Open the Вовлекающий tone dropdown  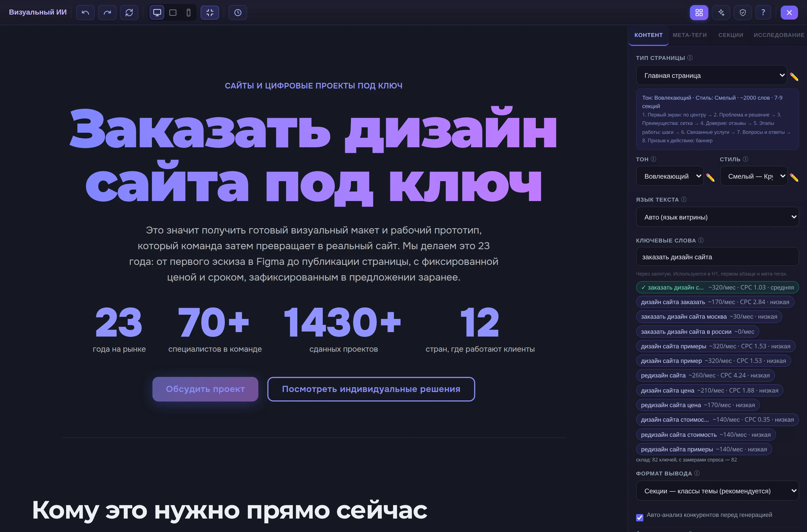click(x=670, y=176)
